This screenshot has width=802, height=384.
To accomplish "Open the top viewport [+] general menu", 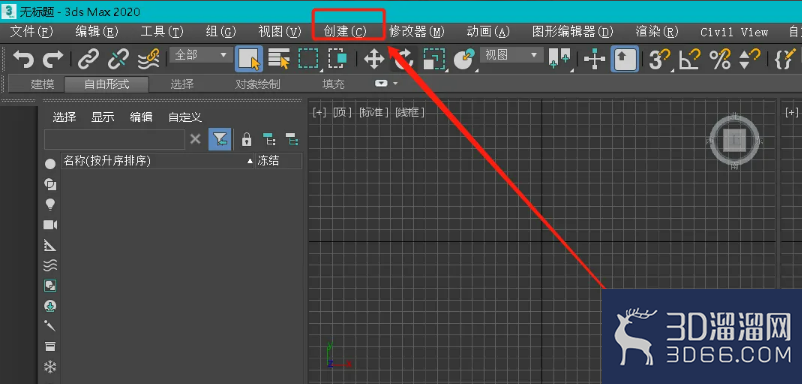I will pos(320,112).
